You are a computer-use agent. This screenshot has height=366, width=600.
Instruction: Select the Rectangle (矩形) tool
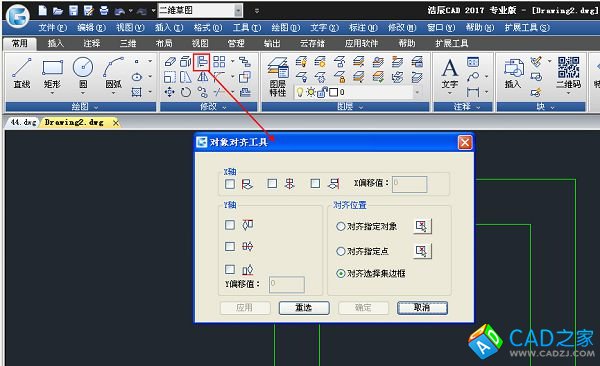tap(52, 73)
